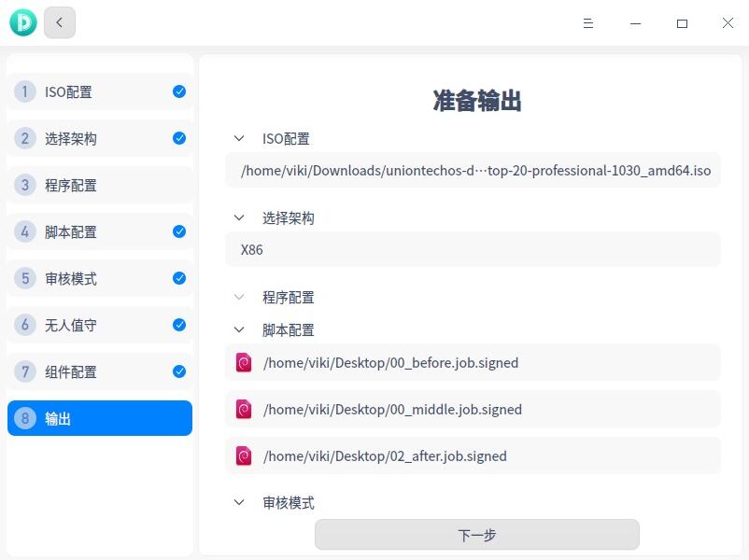
Task: Select the 输出 step in the sidebar
Action: click(x=100, y=418)
